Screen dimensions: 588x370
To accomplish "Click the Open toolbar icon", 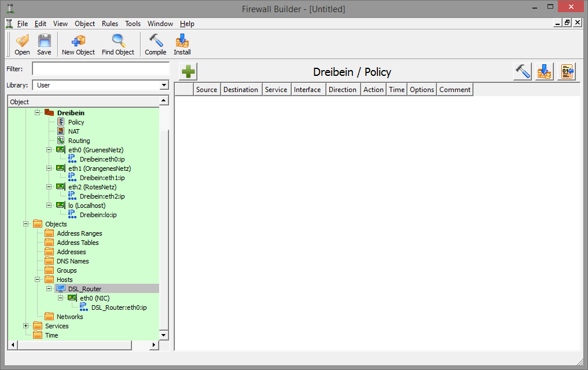I will click(x=22, y=45).
